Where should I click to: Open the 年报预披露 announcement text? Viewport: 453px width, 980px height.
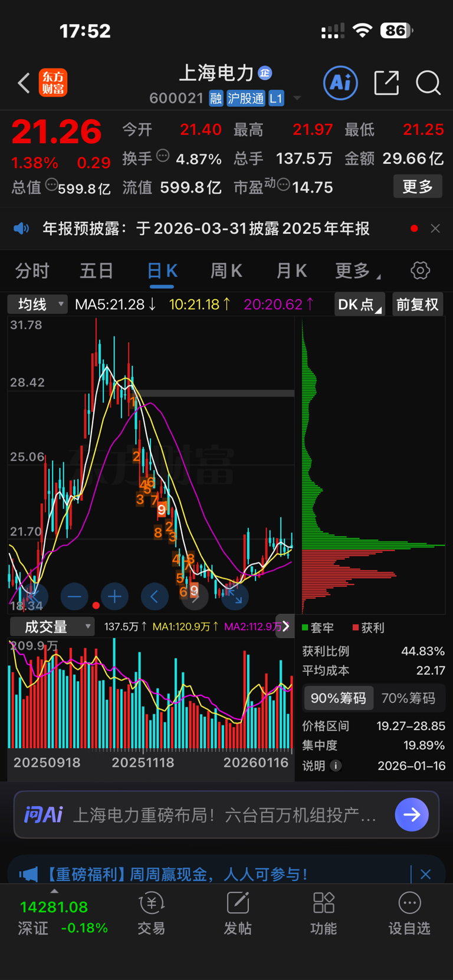coord(206,228)
